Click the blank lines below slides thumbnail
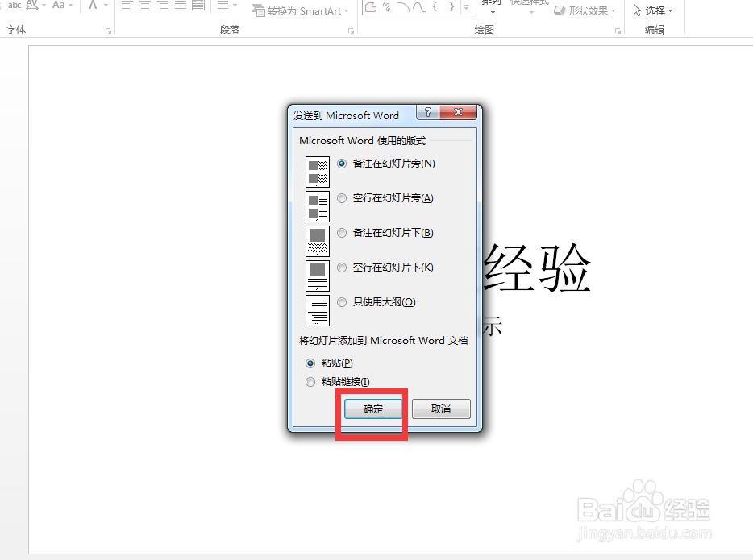The width and height of the screenshot is (753, 560). [x=318, y=276]
